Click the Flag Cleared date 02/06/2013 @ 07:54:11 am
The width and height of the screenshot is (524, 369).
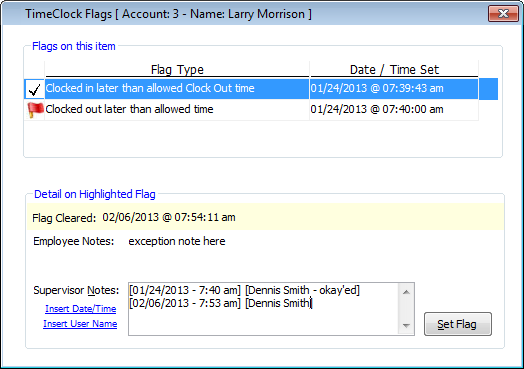tap(169, 218)
